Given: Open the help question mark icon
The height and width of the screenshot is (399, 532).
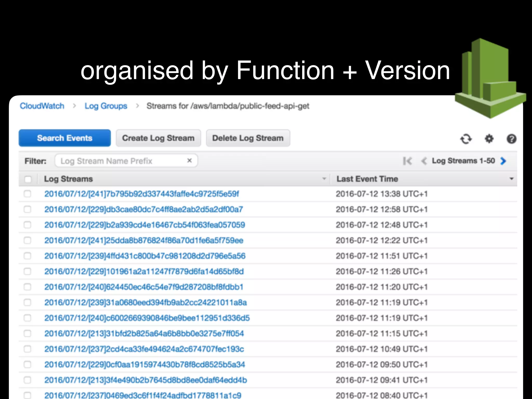Looking at the screenshot, I should [511, 139].
